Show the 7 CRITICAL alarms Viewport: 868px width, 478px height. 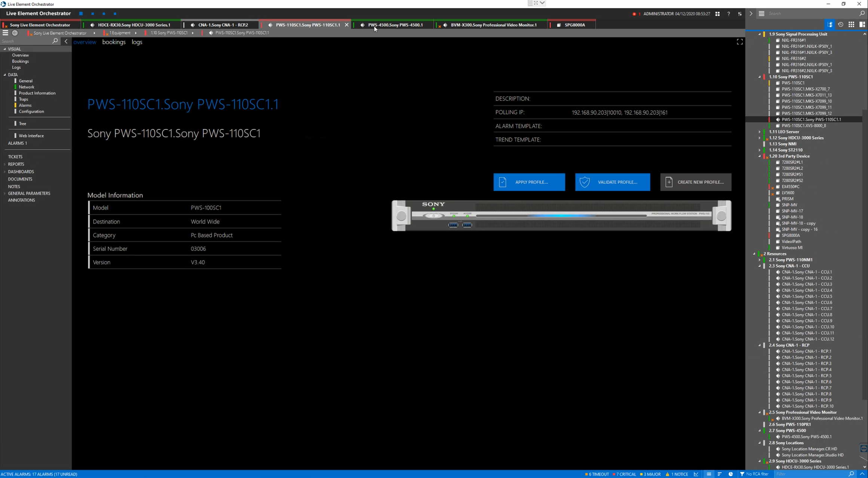624,474
